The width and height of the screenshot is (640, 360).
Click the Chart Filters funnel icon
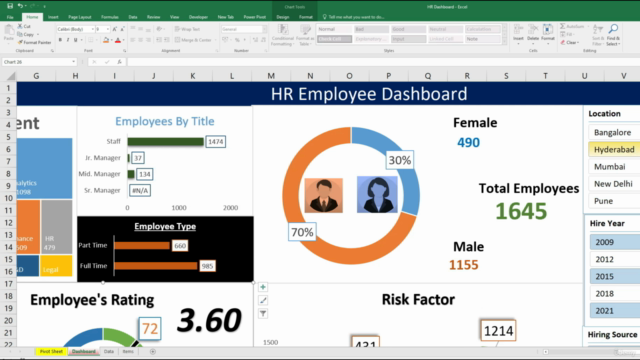pos(263,314)
